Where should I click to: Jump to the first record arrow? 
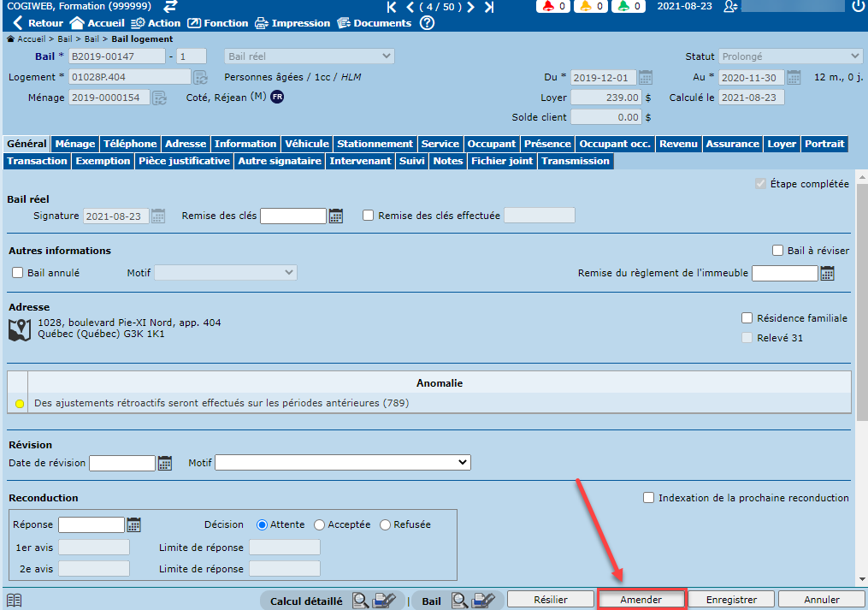click(392, 7)
